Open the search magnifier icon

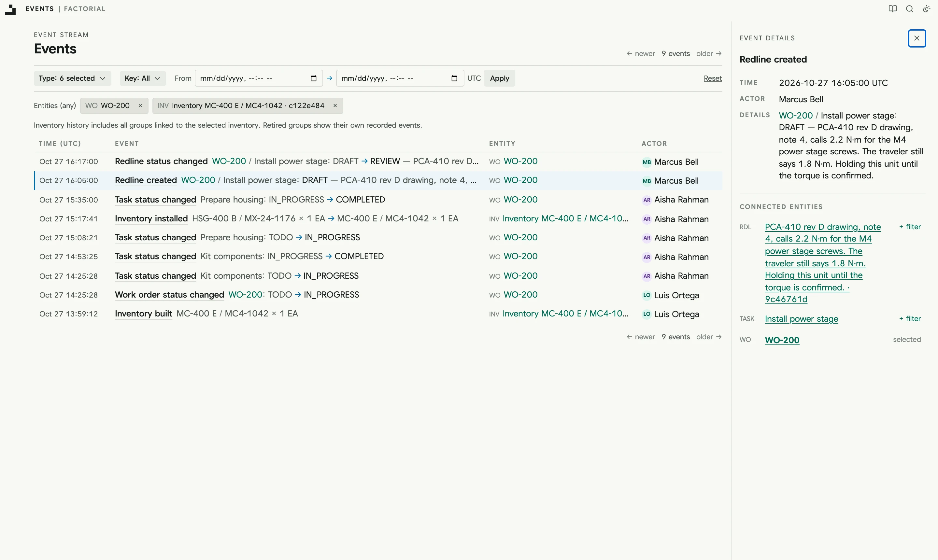(x=910, y=9)
